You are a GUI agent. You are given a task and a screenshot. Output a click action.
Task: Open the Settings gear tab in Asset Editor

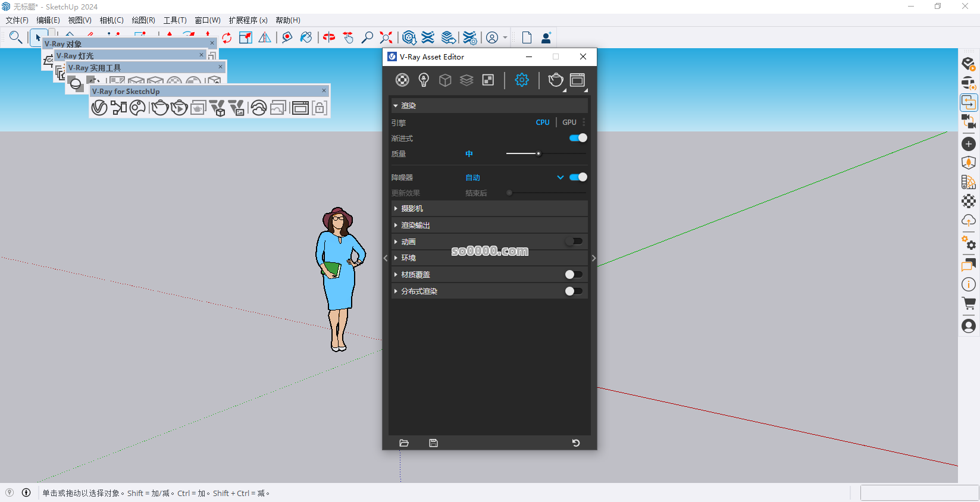point(522,80)
